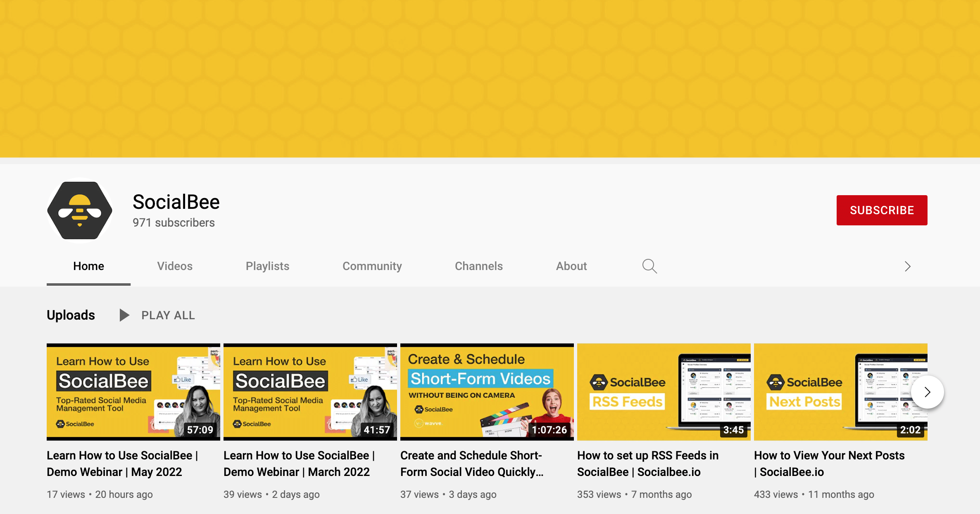Open How to View Your Next Posts title
Image resolution: width=980 pixels, height=514 pixels.
point(829,464)
